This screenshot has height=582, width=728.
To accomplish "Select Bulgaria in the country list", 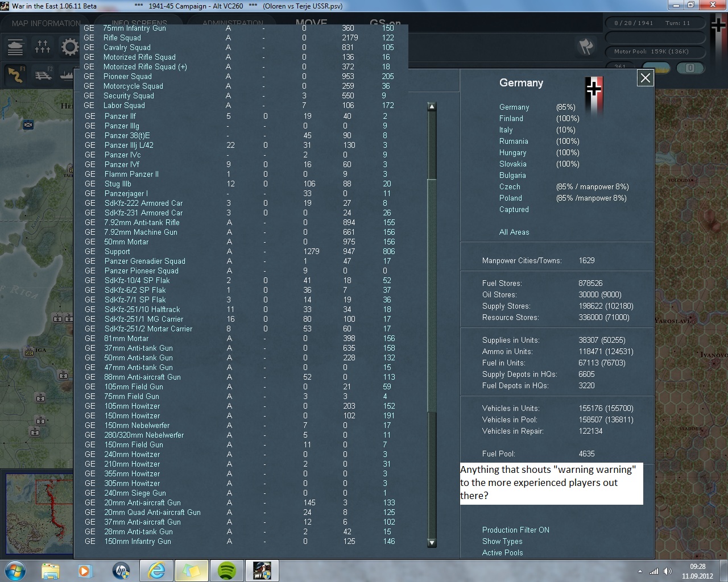I will (x=512, y=175).
